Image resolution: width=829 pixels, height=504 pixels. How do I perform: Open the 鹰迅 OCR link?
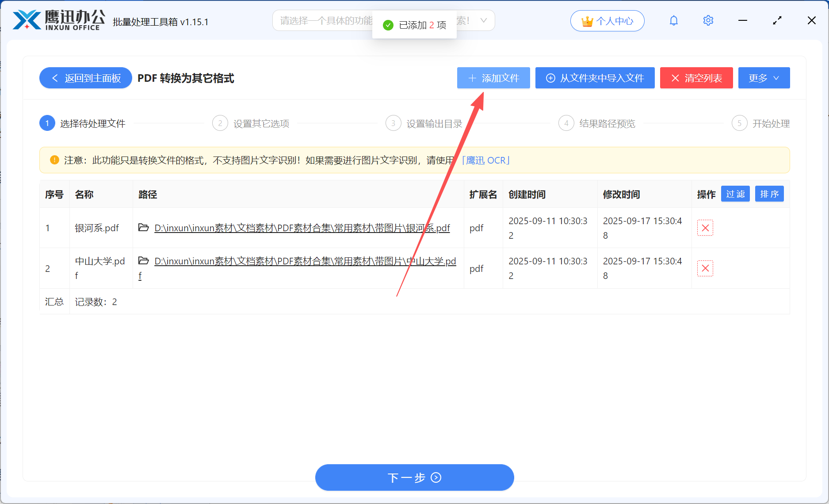[x=485, y=160]
